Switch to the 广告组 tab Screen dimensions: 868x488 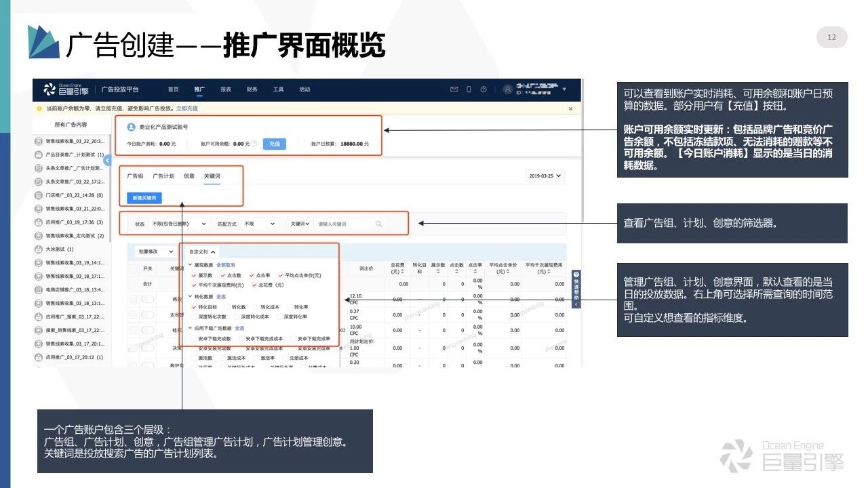click(x=135, y=176)
